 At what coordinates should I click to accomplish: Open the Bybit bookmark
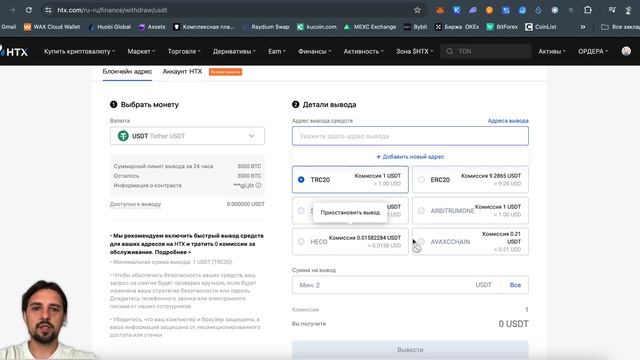[x=415, y=27]
